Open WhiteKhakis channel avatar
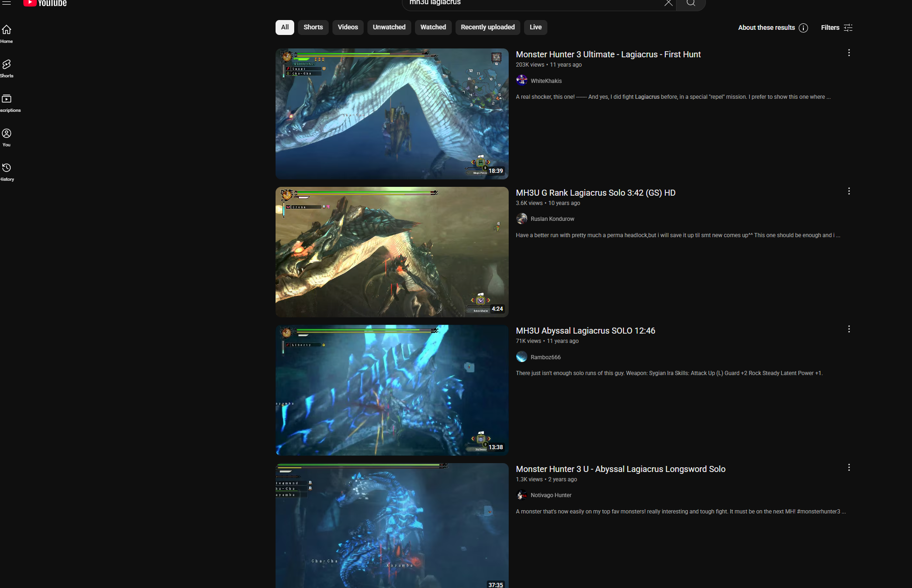Screen dimensions: 912x588 tap(522, 81)
